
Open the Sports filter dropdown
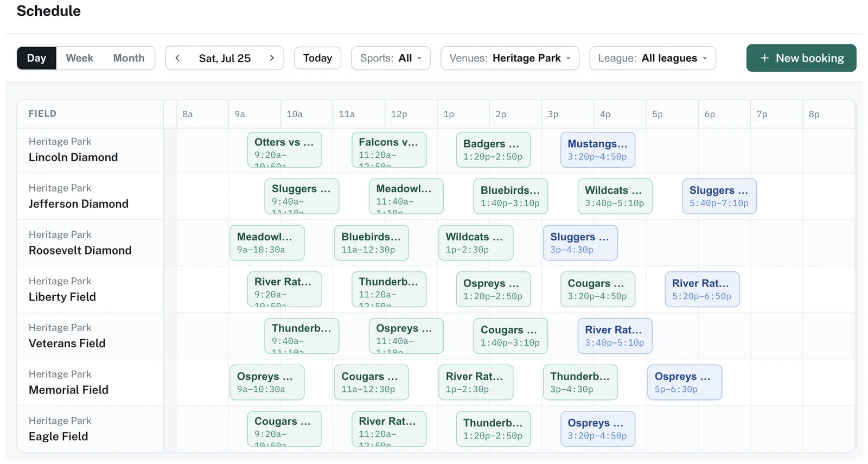pos(391,58)
